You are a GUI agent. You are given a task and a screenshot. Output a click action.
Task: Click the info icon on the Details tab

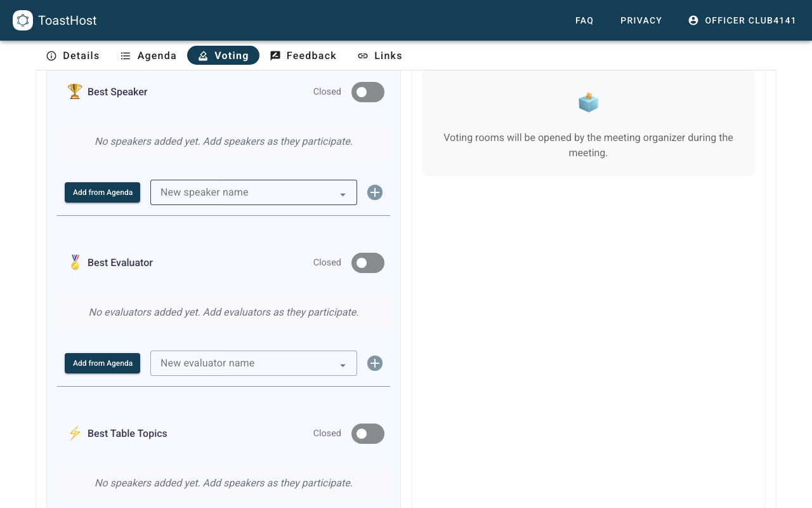51,56
